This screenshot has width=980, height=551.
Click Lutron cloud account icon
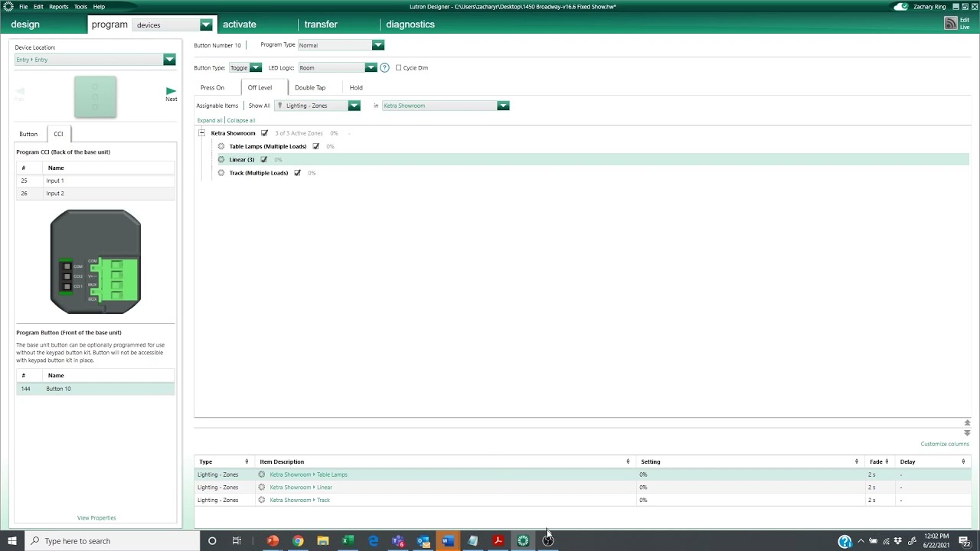tap(901, 7)
